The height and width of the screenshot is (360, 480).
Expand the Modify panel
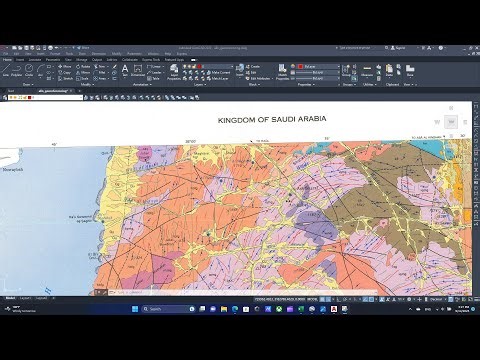(x=87, y=85)
